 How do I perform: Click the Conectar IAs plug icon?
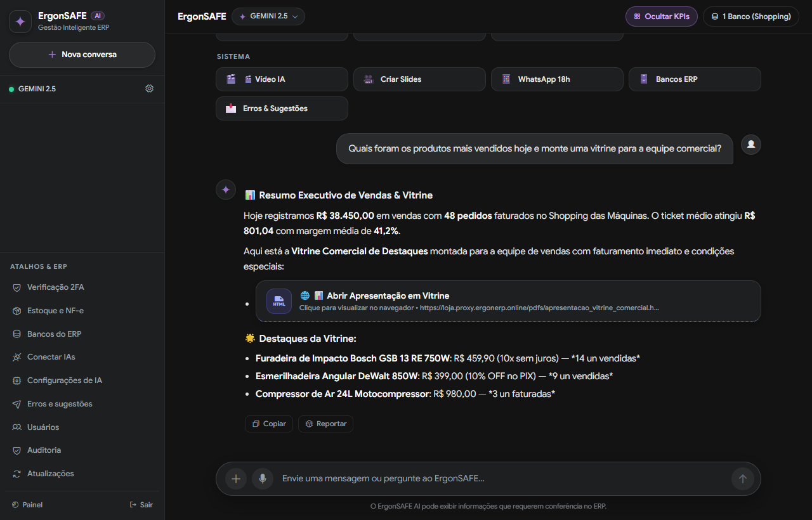(17, 357)
